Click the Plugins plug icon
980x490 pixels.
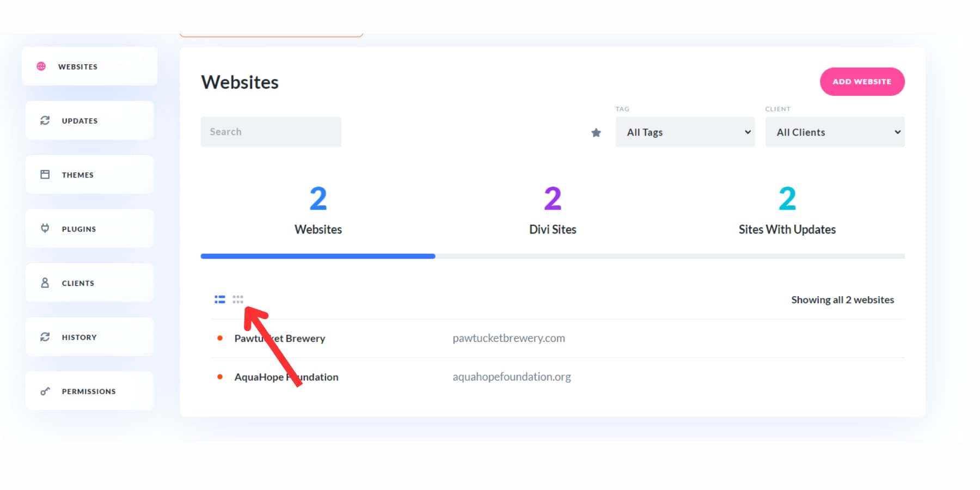45,229
